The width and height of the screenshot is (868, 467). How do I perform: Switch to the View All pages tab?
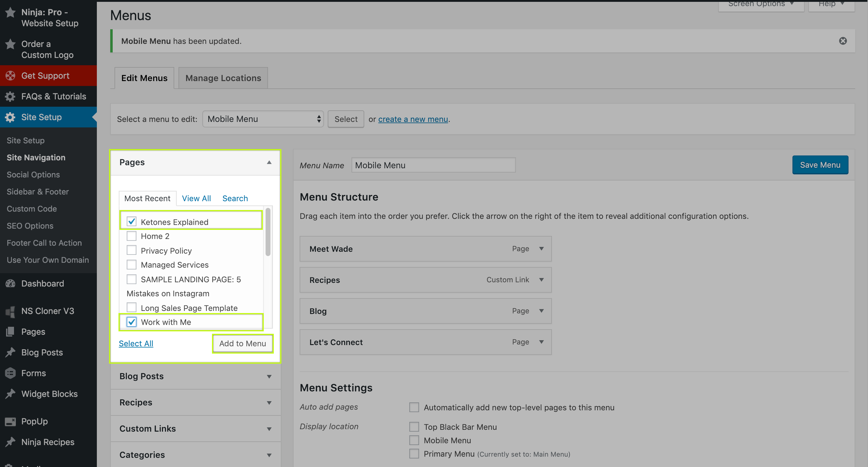196,198
